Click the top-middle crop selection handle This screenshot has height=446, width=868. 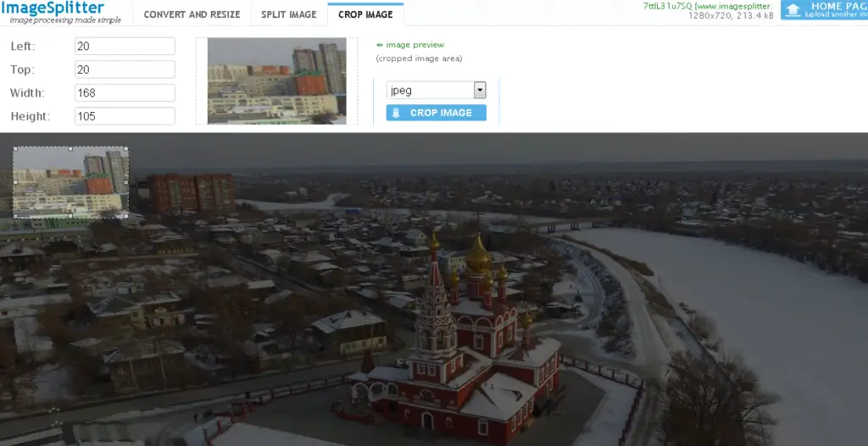coord(70,148)
